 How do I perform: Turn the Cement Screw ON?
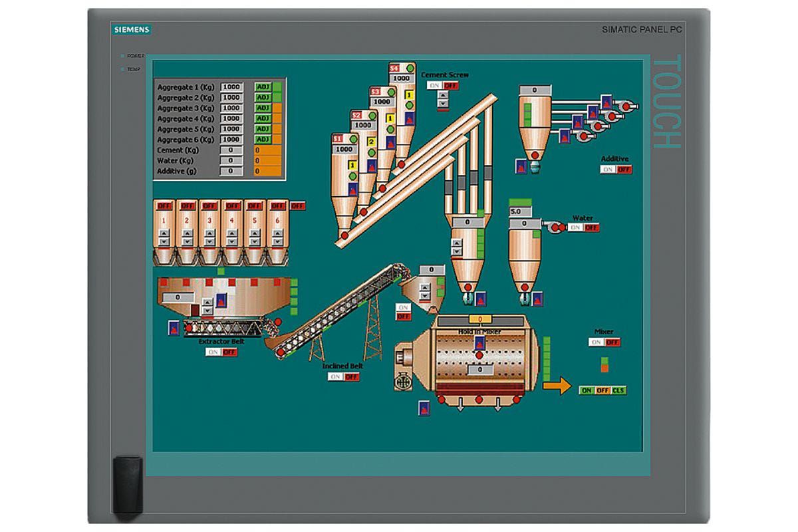[435, 86]
